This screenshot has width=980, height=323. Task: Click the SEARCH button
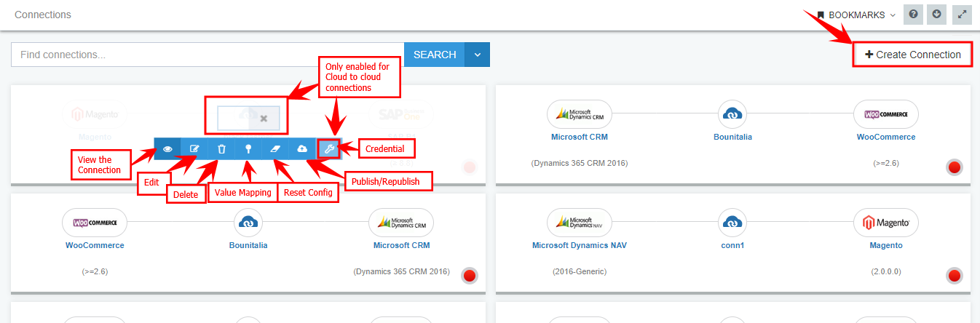(x=435, y=55)
